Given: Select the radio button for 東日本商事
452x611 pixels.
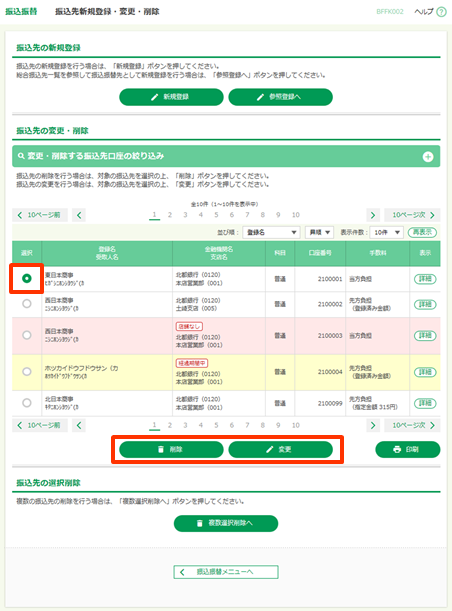Looking at the screenshot, I should click(x=26, y=279).
